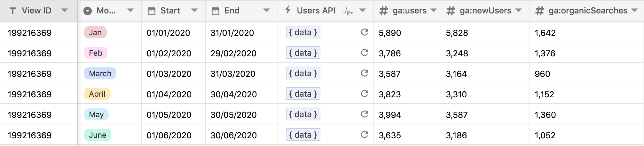Click the Start date cell 01/03/2020
Image resolution: width=644 pixels, height=146 pixels.
click(174, 74)
